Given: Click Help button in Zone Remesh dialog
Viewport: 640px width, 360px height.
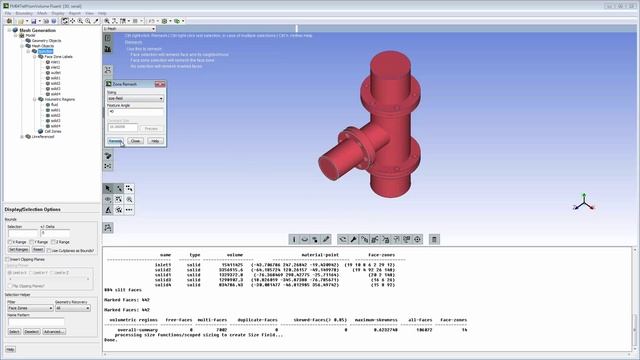Looking at the screenshot, I should point(155,141).
